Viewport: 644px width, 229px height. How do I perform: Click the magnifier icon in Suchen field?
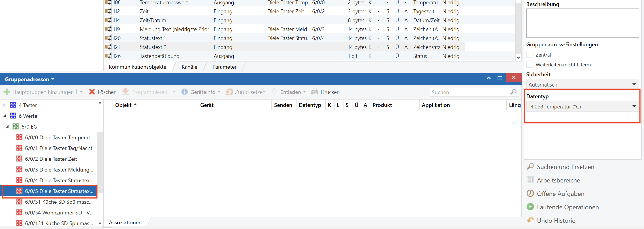point(513,92)
